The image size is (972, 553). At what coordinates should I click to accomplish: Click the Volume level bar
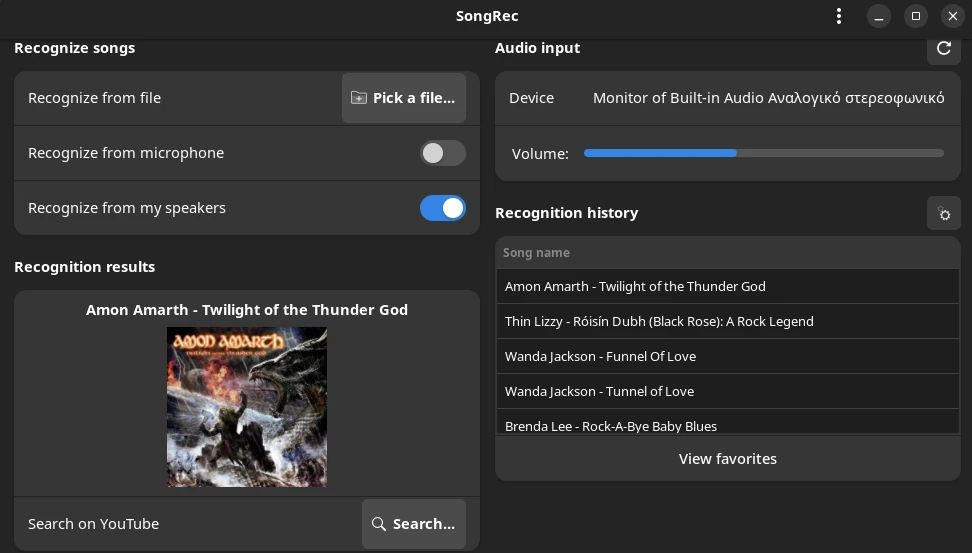coord(764,153)
